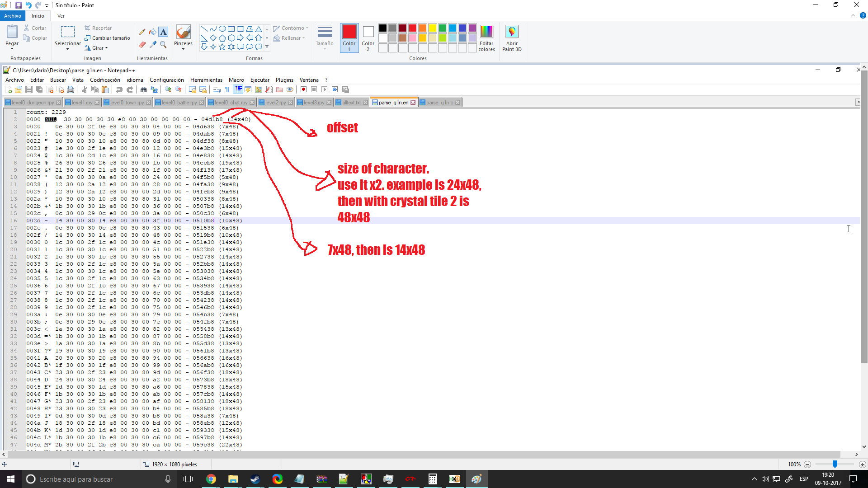The image size is (868, 488).
Task: Select the Pencil tool
Action: (x=142, y=32)
